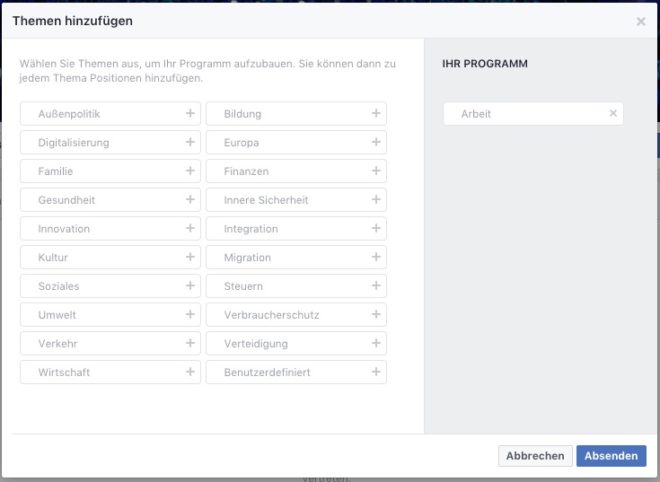Pick the Integration topic
Screen dimensions: 660x482
[296, 228]
